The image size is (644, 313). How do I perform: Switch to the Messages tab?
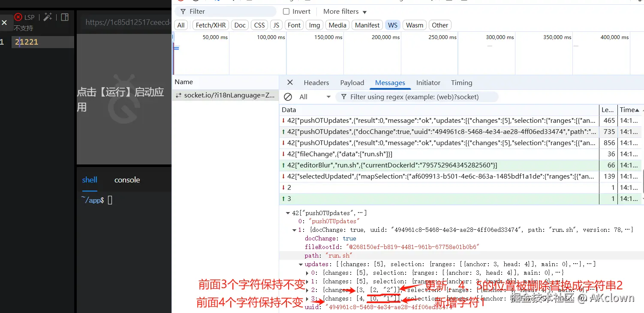click(x=390, y=83)
